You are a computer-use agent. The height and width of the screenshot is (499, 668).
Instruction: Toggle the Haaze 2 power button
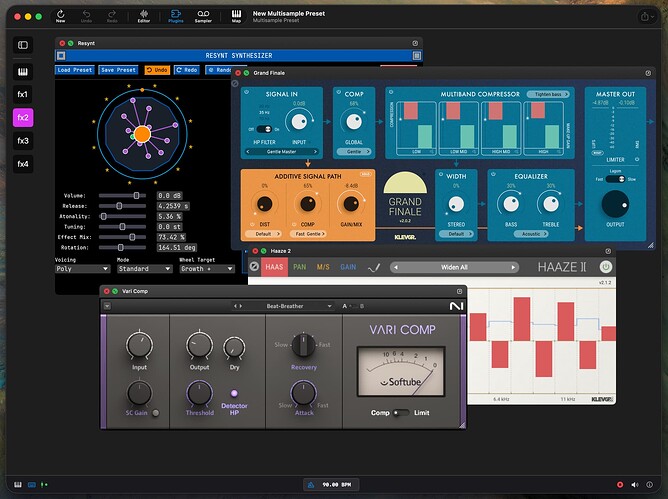[605, 267]
